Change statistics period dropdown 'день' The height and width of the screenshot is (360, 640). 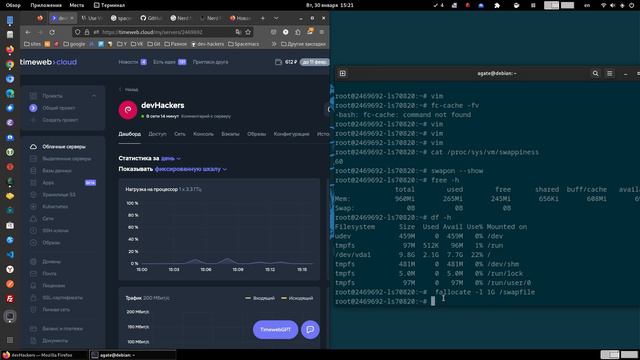[171, 158]
